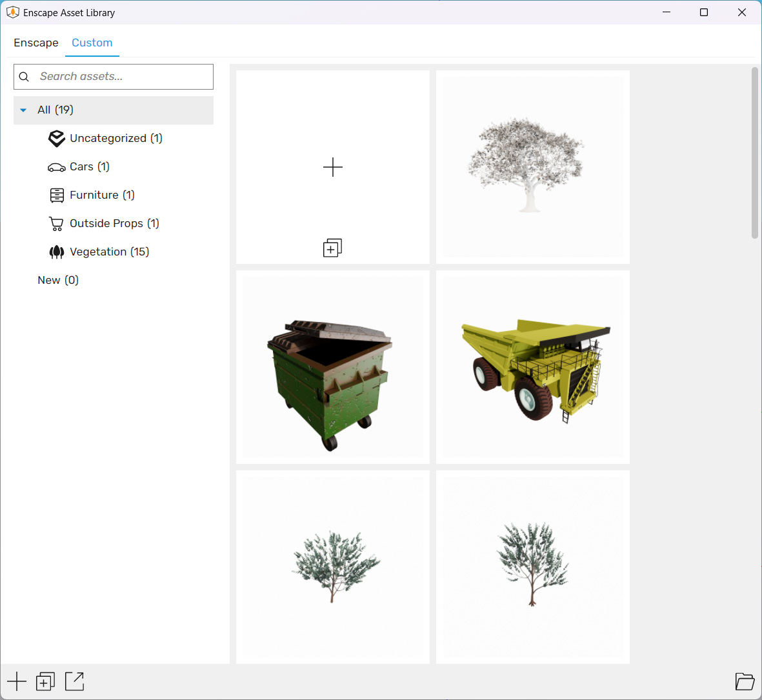Select the All (19) category row
Screen dimensions: 762x700
coord(113,110)
